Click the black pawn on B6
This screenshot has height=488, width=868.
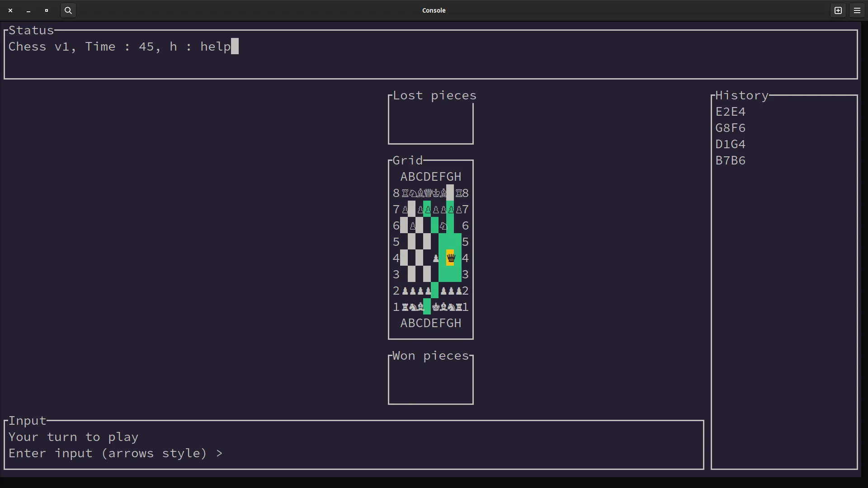pyautogui.click(x=412, y=226)
